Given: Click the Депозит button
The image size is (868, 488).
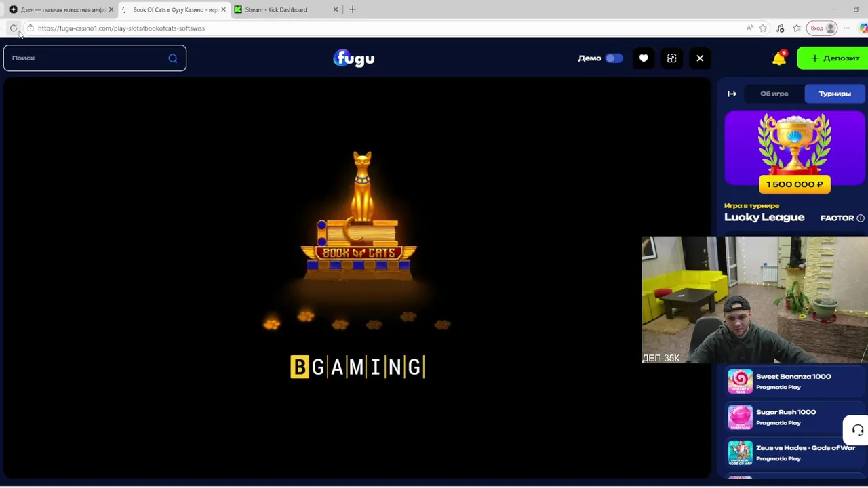Looking at the screenshot, I should [x=833, y=58].
